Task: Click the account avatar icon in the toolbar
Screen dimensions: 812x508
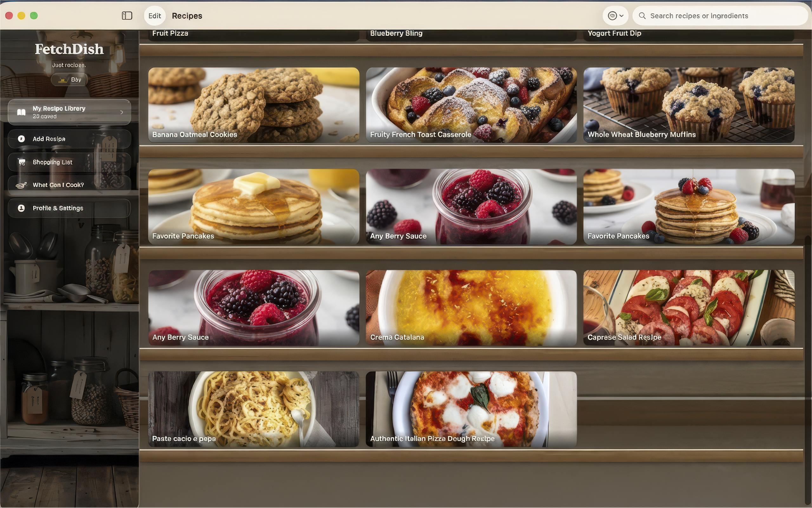Action: [x=612, y=16]
